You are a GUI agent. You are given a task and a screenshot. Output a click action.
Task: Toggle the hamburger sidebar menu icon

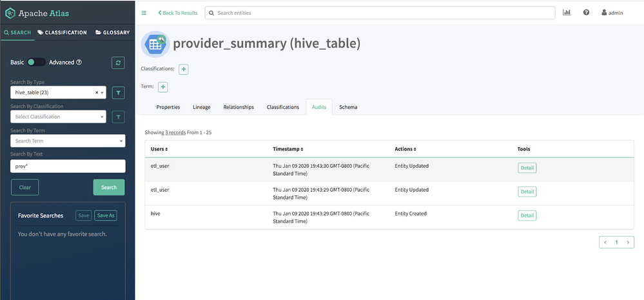[x=144, y=13]
